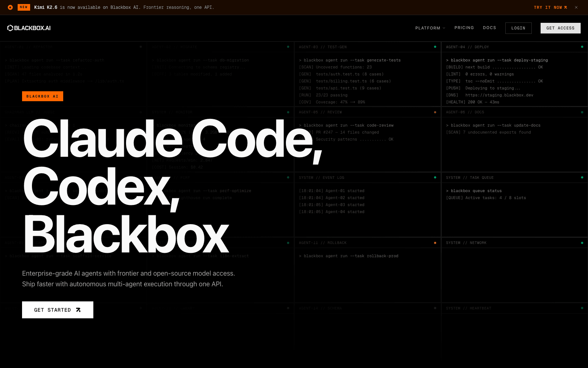The width and height of the screenshot is (588, 368).
Task: Click the HEALTH 200 OK line
Action: coord(473,102)
